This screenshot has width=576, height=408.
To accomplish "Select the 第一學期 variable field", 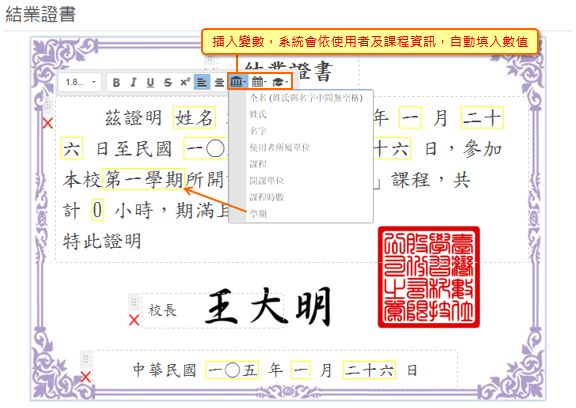I will pyautogui.click(x=144, y=179).
